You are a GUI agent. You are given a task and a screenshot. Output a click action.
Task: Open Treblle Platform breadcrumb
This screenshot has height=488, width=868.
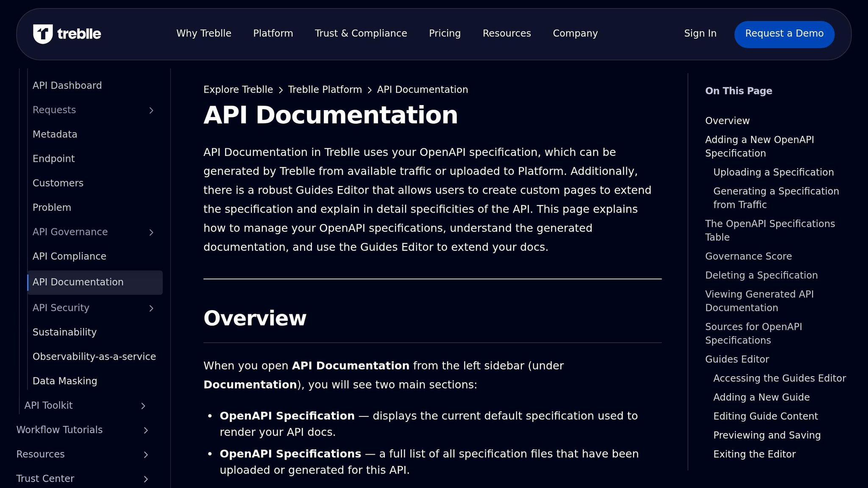pyautogui.click(x=325, y=90)
